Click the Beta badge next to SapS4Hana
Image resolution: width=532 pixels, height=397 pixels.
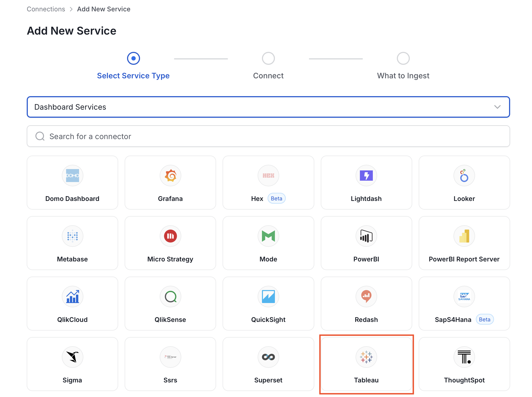click(485, 319)
